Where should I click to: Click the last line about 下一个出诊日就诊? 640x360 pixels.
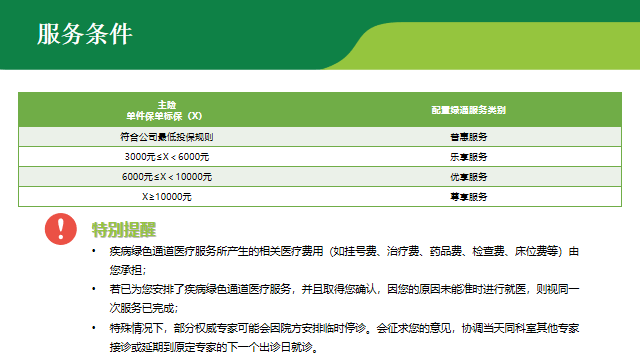tap(213, 347)
